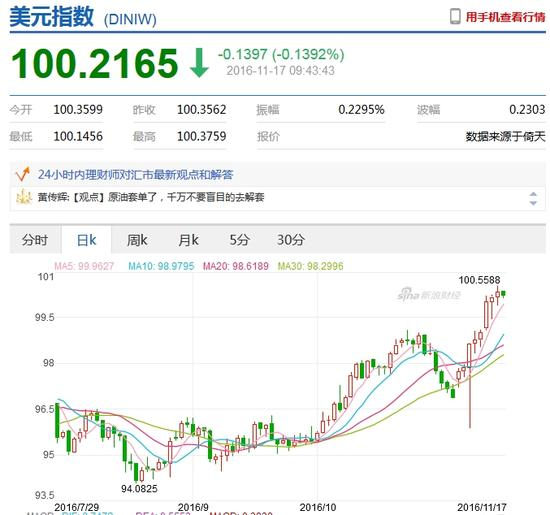Screen dimensions: 550x515
Task: Click the 2016/9 date axis label
Action: pyautogui.click(x=193, y=507)
